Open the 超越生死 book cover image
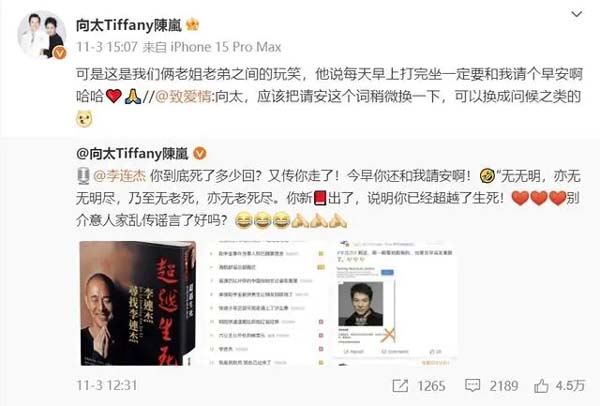This screenshot has width=600, height=406. [138, 303]
